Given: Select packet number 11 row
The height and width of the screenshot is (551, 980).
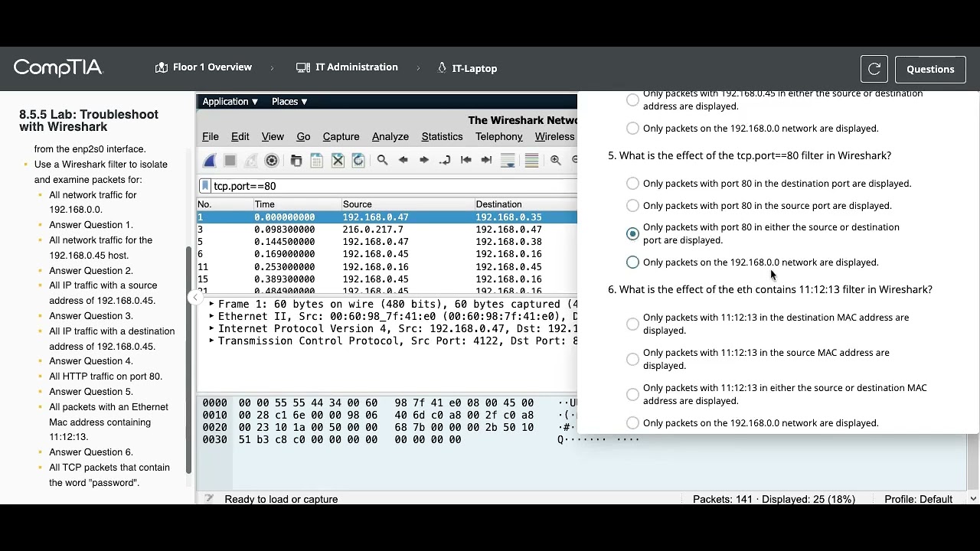Looking at the screenshot, I should coord(387,267).
